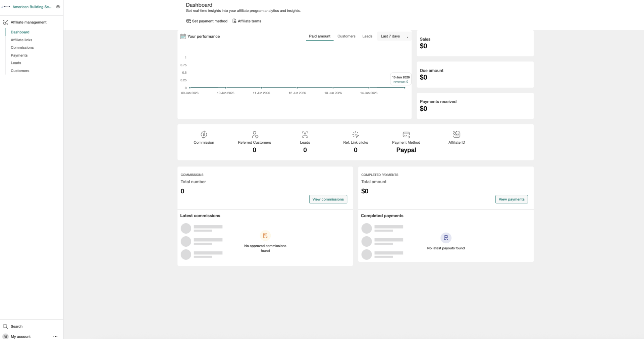Image resolution: width=644 pixels, height=339 pixels.
Task: Click the Due amount $0 card
Action: click(x=475, y=75)
